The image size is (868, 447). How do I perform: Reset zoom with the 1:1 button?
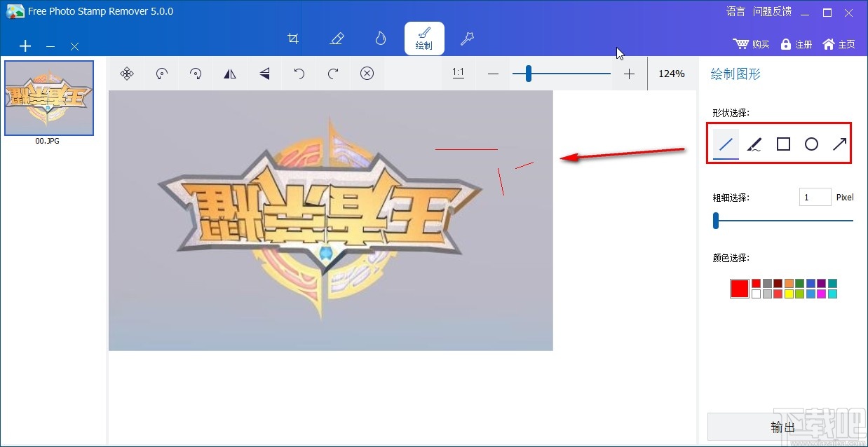pyautogui.click(x=458, y=73)
